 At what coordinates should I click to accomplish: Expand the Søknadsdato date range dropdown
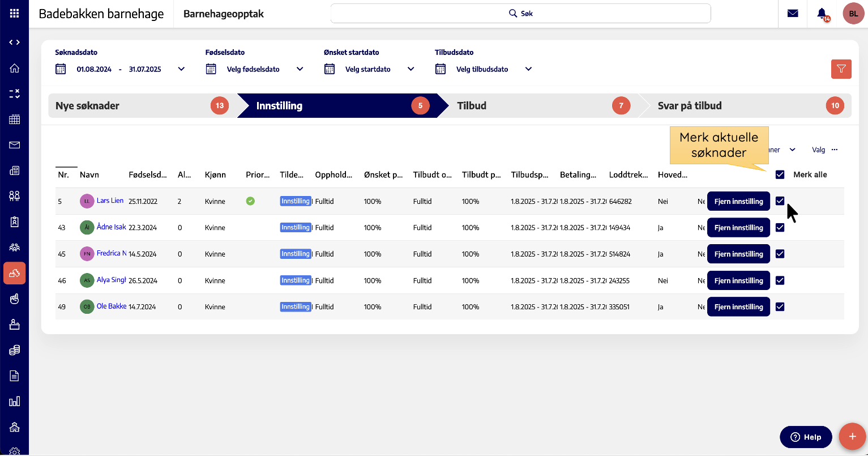pyautogui.click(x=181, y=69)
